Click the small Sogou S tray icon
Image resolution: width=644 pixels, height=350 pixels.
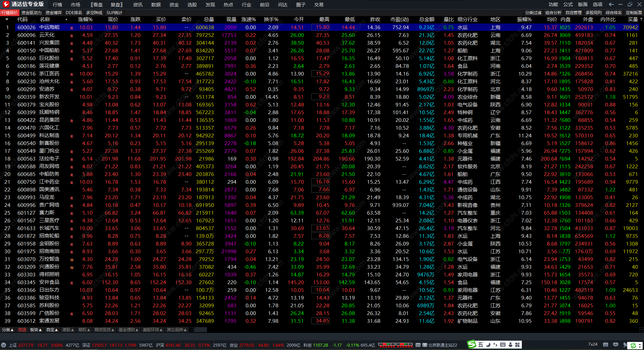[x=633, y=346]
